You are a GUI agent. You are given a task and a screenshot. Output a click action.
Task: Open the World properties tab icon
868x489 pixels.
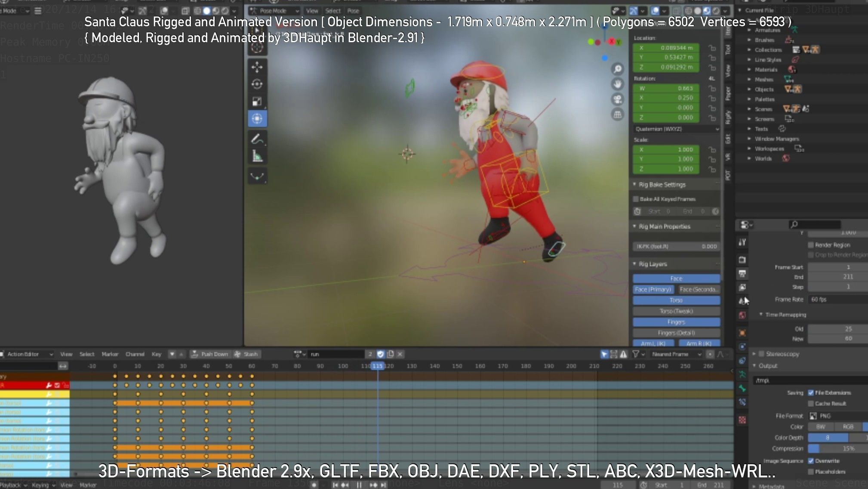point(742,315)
